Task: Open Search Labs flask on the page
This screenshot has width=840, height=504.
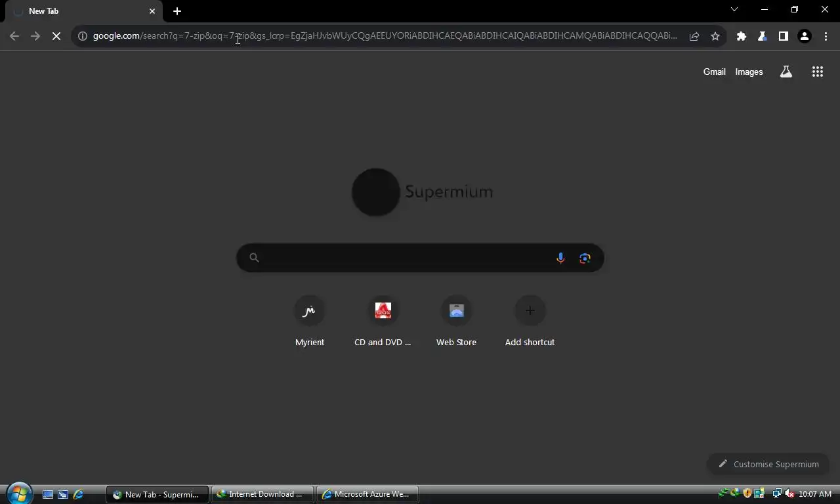Action: tap(786, 72)
